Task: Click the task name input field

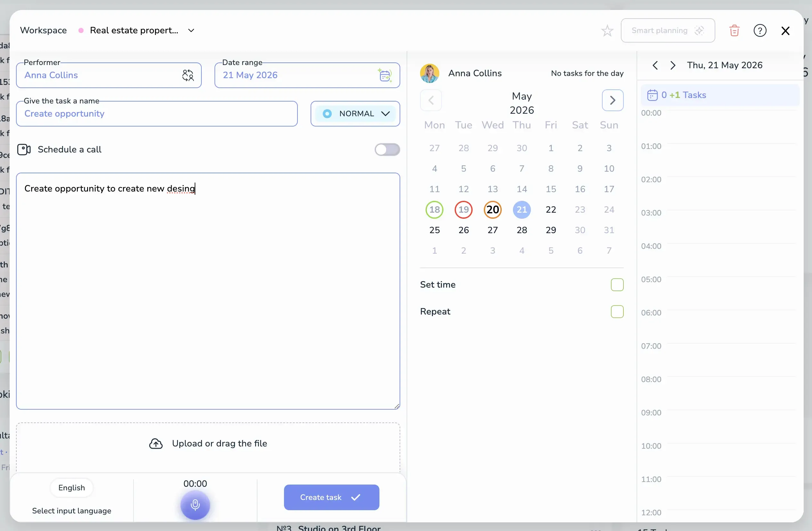Action: [x=157, y=114]
